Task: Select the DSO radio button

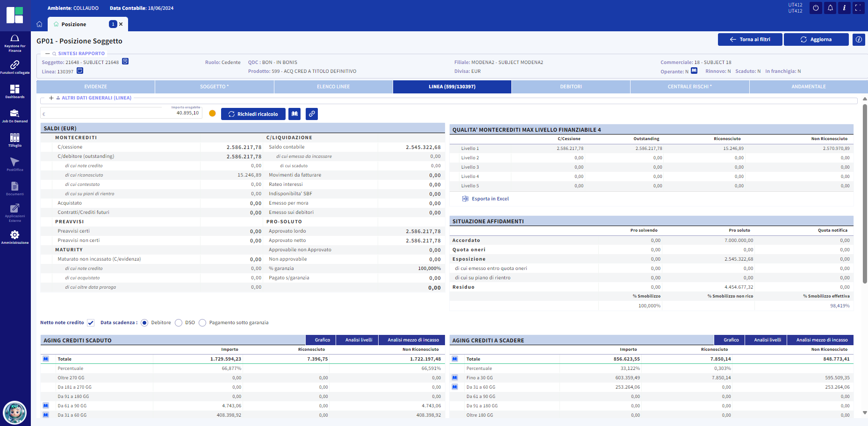Action: point(179,323)
